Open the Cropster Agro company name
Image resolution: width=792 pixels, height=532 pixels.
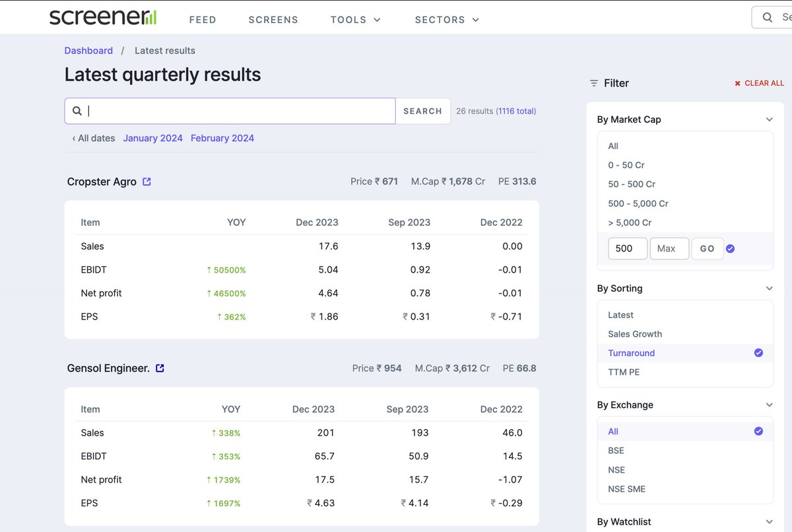click(x=102, y=182)
